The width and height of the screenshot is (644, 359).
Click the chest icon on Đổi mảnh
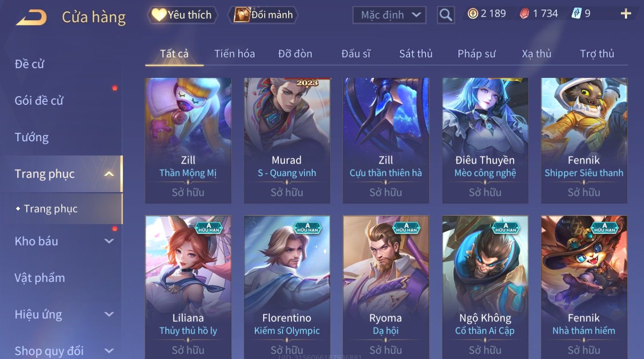coord(242,15)
